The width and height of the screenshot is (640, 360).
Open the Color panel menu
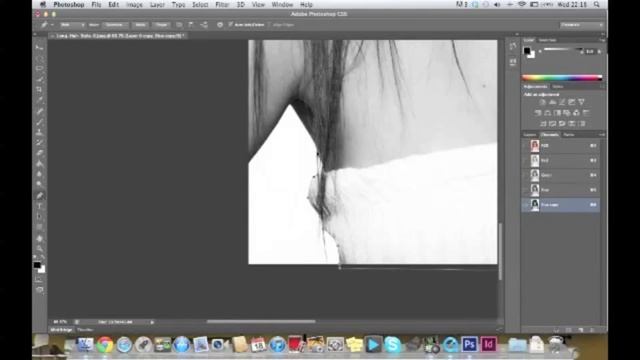(602, 40)
